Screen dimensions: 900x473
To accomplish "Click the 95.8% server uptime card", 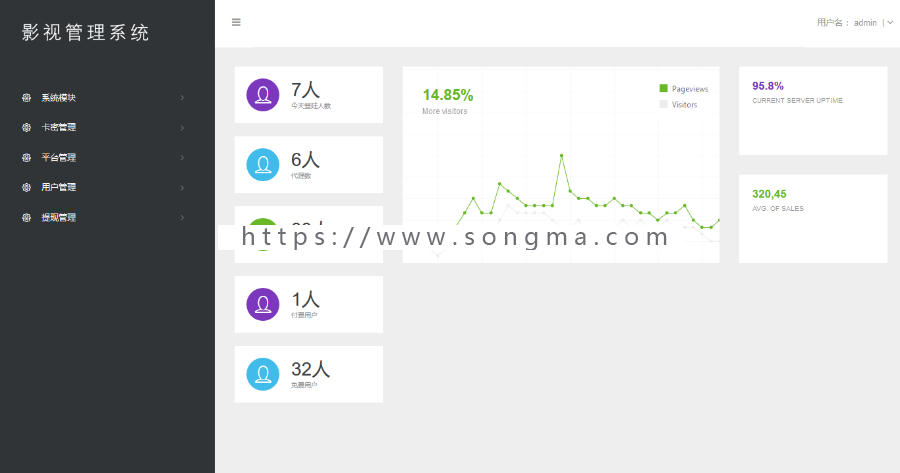I will [x=812, y=110].
